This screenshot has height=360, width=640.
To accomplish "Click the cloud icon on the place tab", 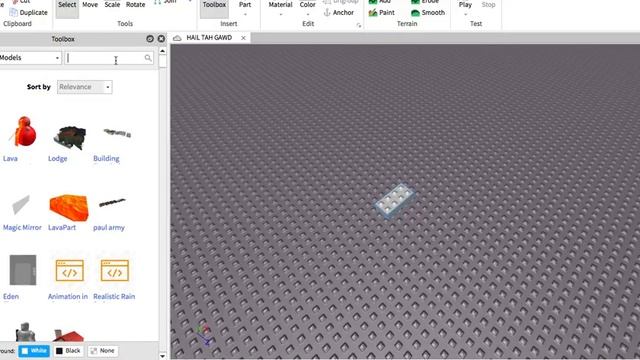I will [x=177, y=38].
